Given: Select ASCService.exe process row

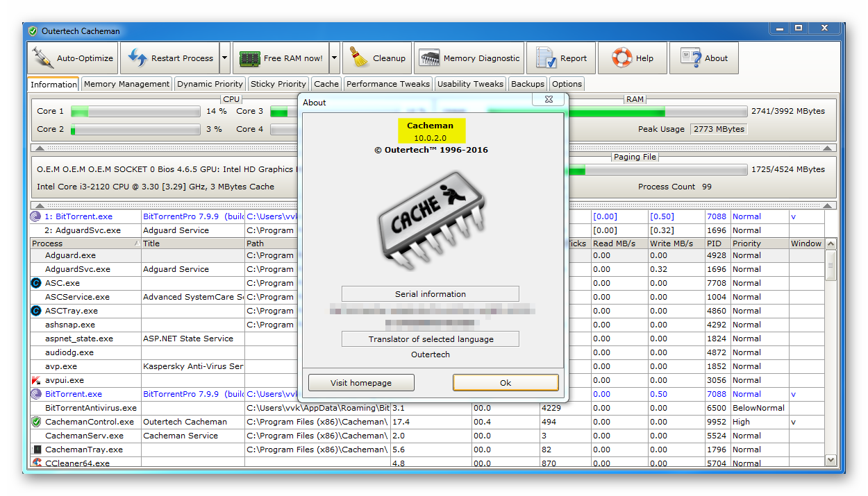Looking at the screenshot, I should pyautogui.click(x=427, y=297).
